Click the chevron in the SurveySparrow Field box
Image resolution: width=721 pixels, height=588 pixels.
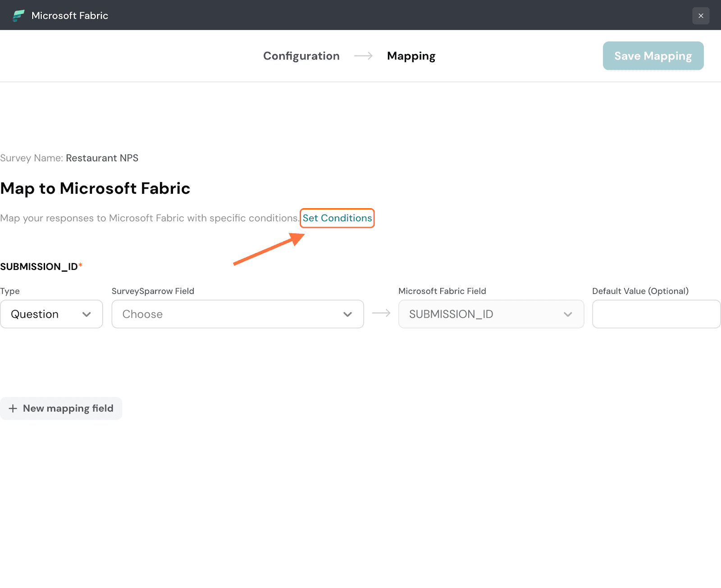click(x=347, y=315)
